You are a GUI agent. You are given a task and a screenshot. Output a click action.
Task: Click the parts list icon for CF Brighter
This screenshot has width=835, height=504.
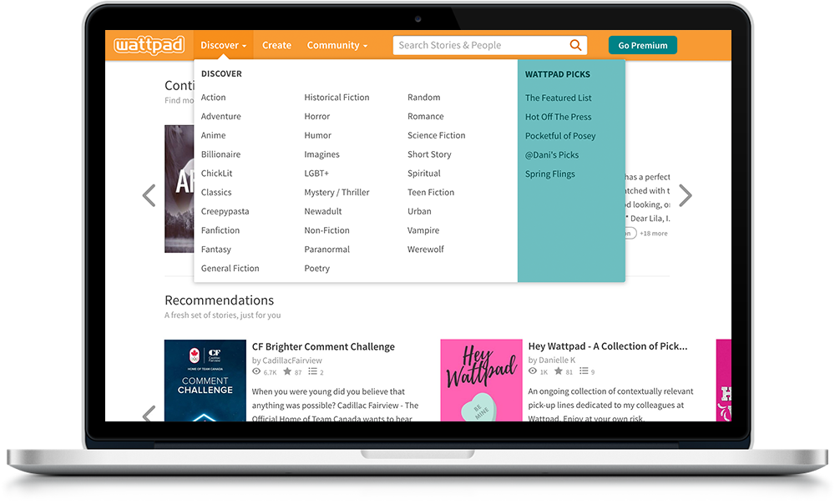(312, 371)
